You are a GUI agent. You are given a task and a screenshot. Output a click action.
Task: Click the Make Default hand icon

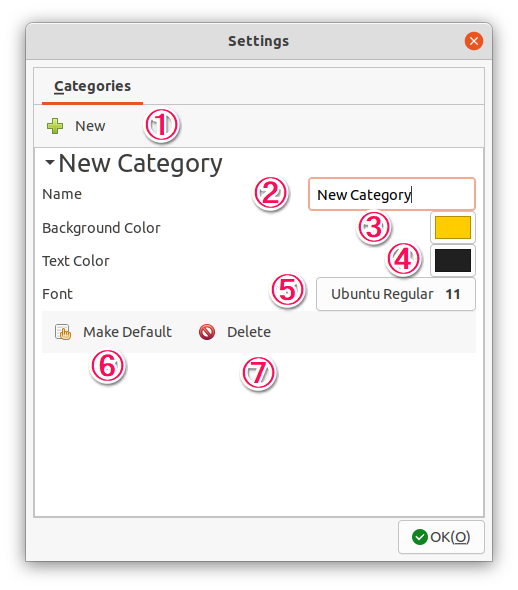pos(63,332)
